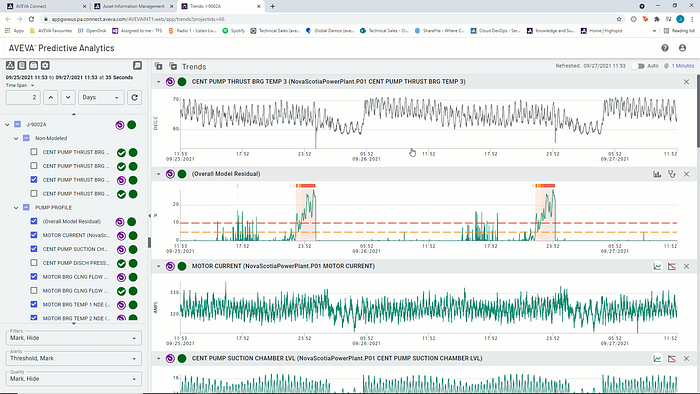Check the first Cent Pump Thrust Brg checkbox

click(x=34, y=152)
